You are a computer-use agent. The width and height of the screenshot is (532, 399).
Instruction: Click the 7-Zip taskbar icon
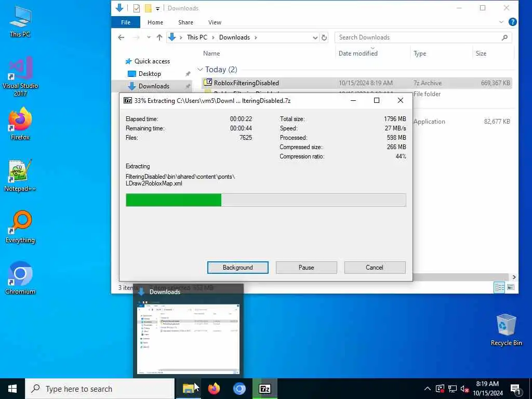coord(264,389)
